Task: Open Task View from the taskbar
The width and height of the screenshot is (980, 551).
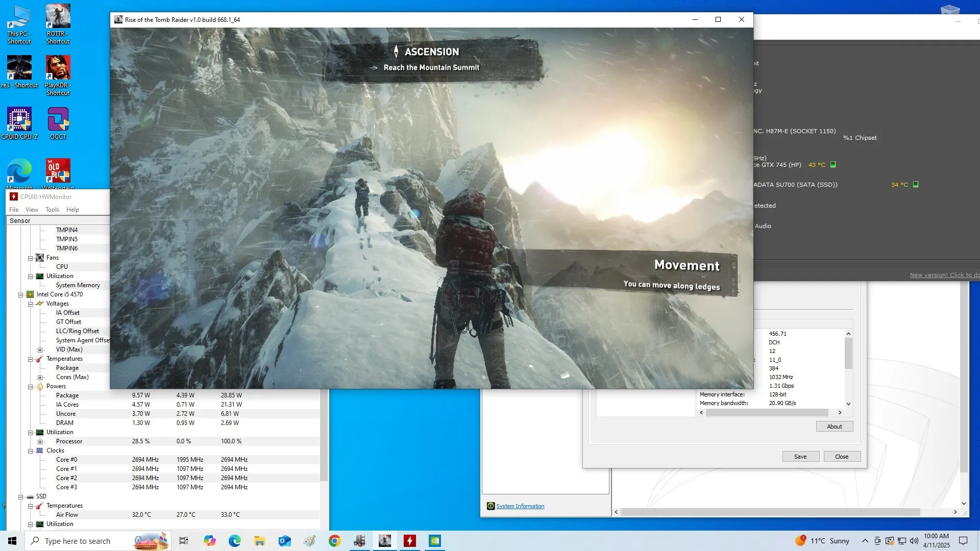Action: pyautogui.click(x=184, y=541)
